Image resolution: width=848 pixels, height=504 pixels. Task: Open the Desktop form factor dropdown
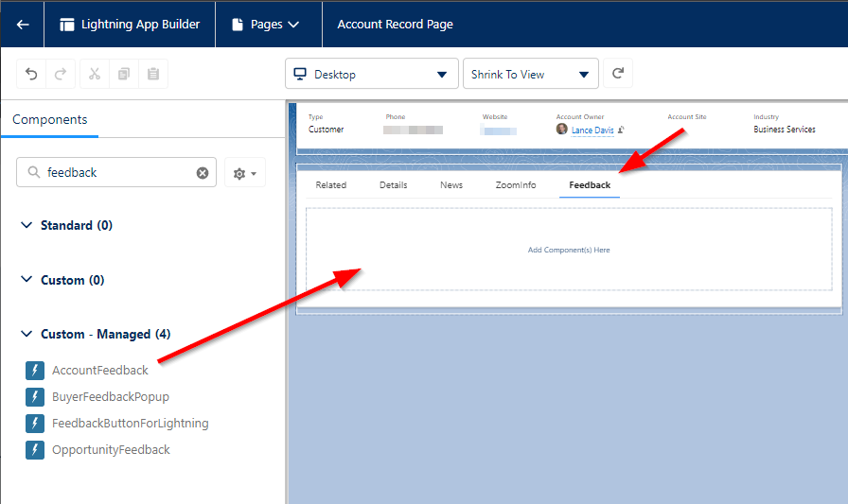point(372,74)
